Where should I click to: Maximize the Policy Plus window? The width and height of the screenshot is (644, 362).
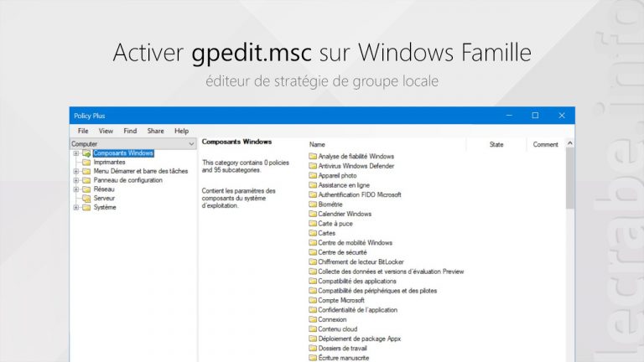click(535, 116)
